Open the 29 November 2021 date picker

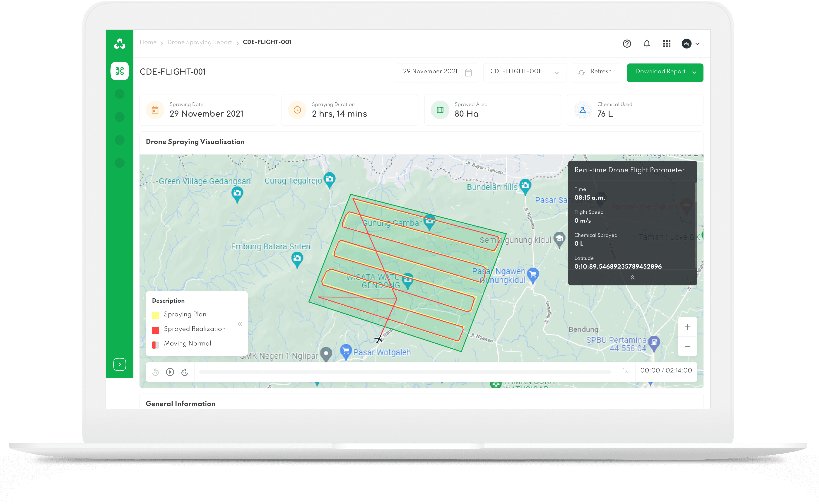pyautogui.click(x=437, y=72)
